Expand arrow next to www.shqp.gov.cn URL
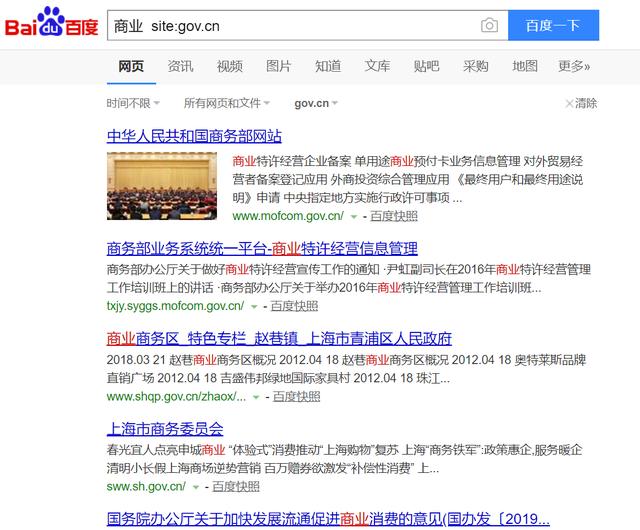 coord(256,397)
